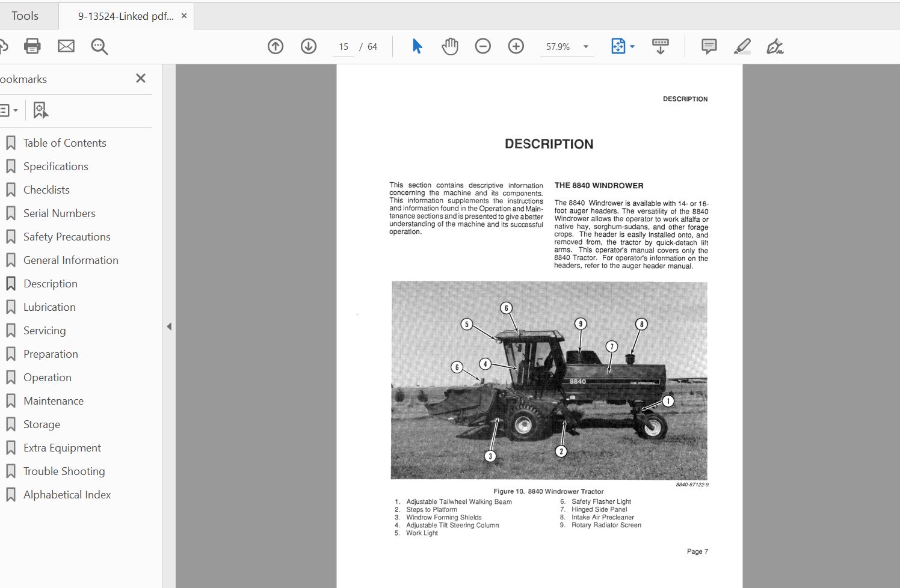The width and height of the screenshot is (900, 588).
Task: Open the Find text magnifier tool
Action: pyautogui.click(x=99, y=46)
